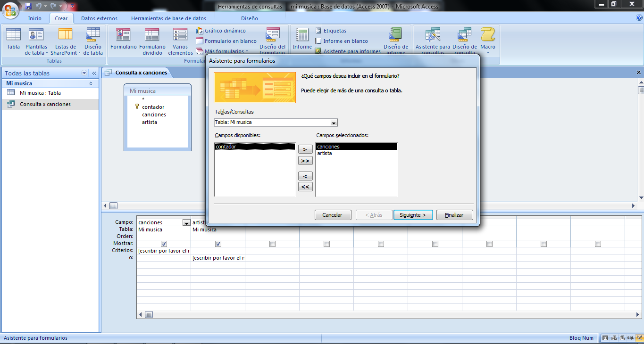
Task: Switch to Datasheet view in status bar
Action: [x=605, y=338]
